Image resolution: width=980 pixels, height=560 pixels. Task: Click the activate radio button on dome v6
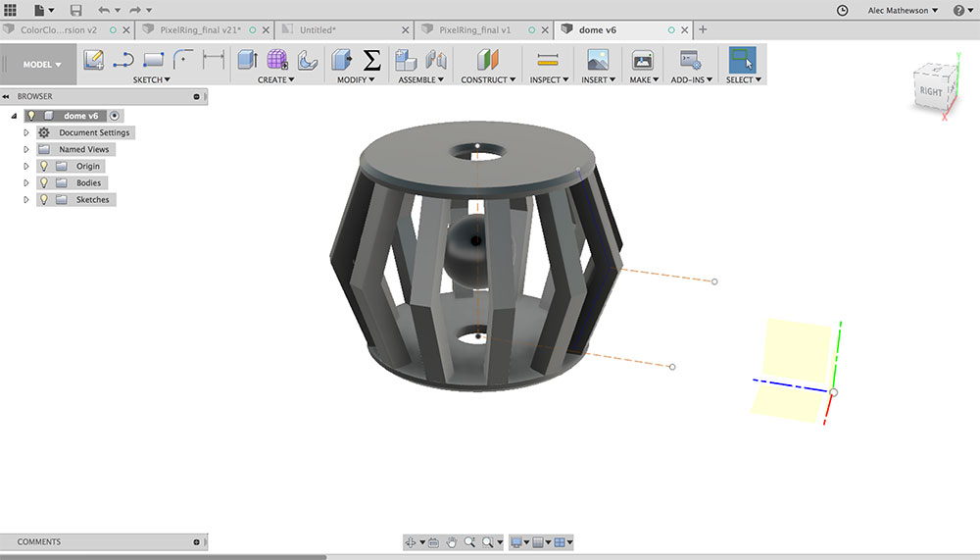click(x=115, y=116)
